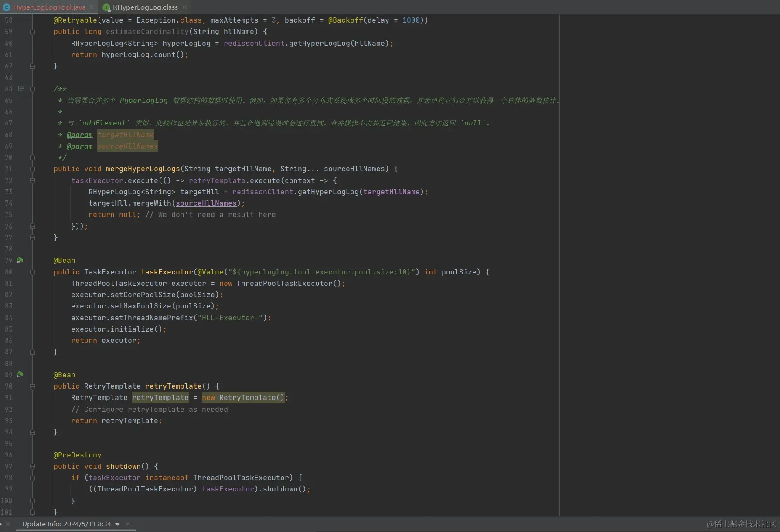The width and height of the screenshot is (780, 532).
Task: Close the HyperLogLogTool.java tab
Action: pyautogui.click(x=92, y=7)
